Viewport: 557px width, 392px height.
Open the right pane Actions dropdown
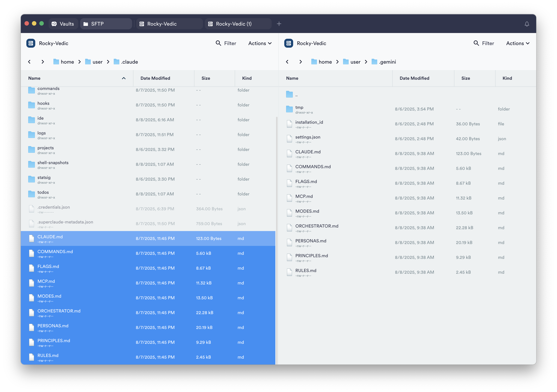click(x=518, y=43)
